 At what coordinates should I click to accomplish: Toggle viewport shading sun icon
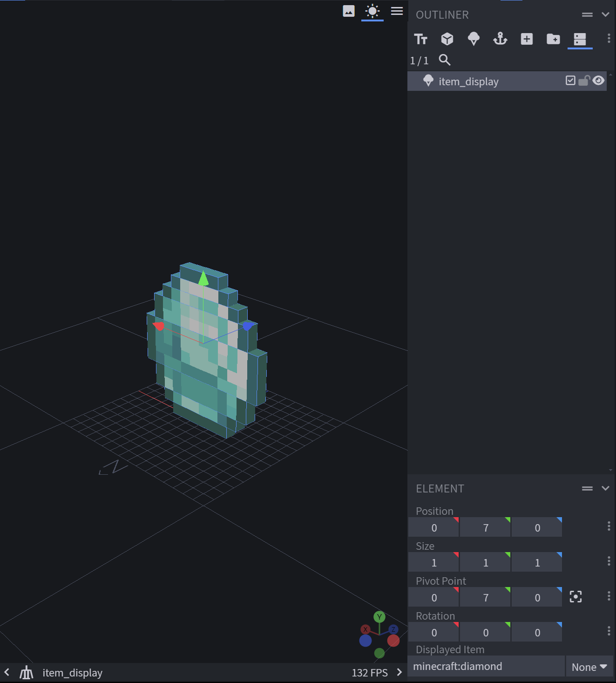pos(372,11)
